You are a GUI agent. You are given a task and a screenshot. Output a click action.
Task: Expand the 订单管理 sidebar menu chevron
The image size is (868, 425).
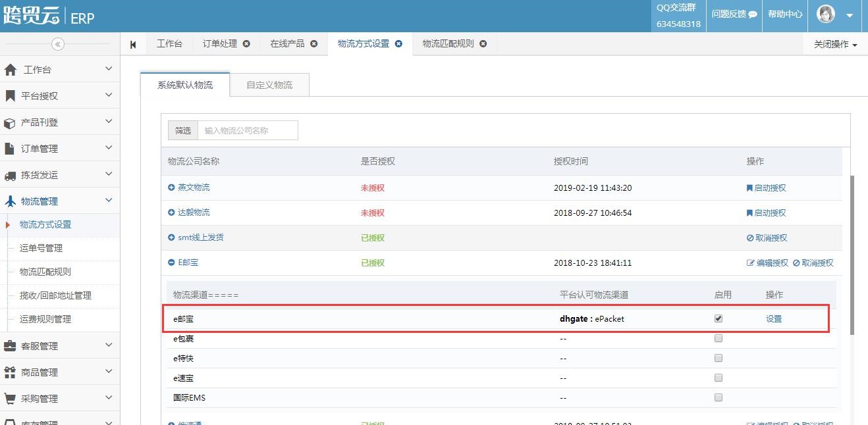109,147
